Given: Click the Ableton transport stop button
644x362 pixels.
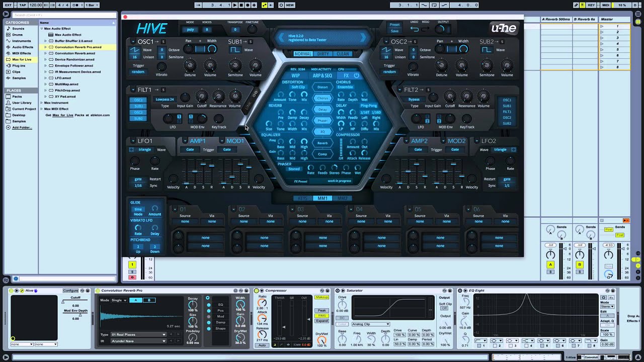Looking at the screenshot, I should (x=241, y=5).
